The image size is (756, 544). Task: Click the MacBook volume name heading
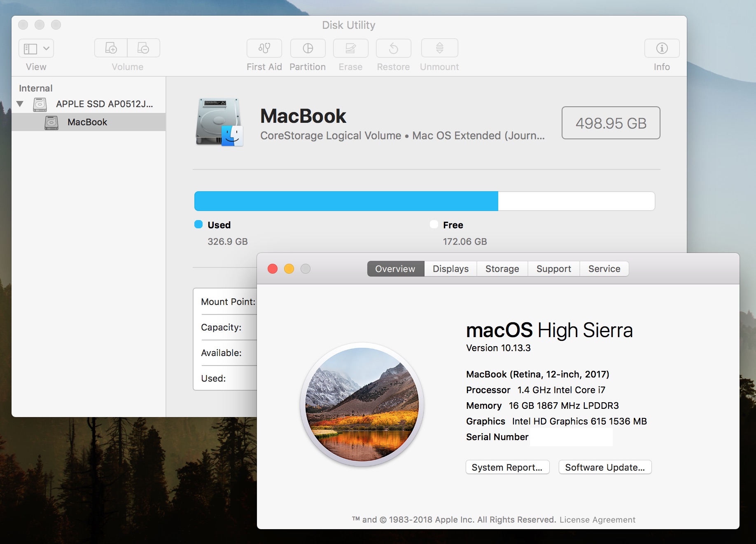point(303,116)
